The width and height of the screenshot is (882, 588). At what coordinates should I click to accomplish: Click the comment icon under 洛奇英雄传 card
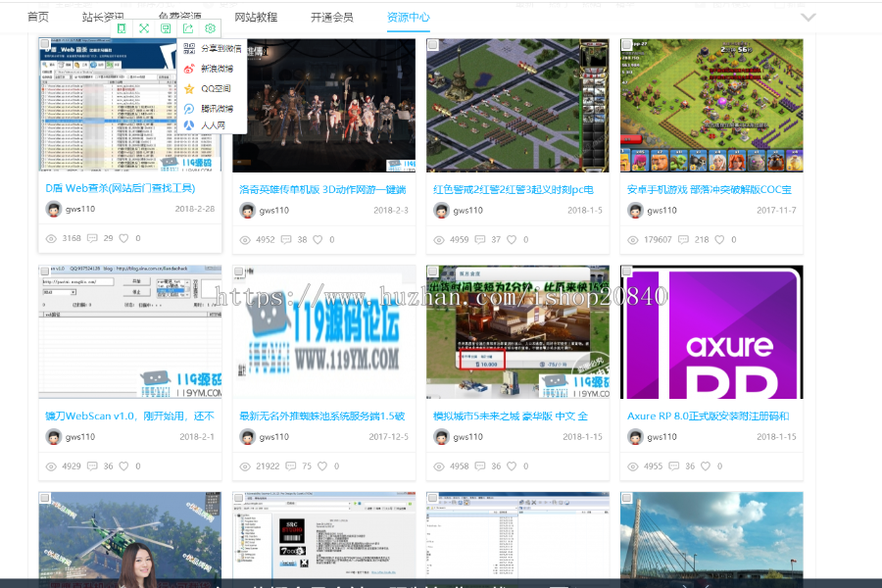286,239
